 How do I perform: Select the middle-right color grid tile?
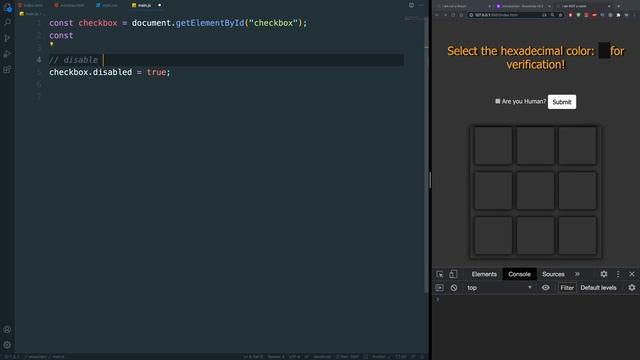click(x=577, y=191)
